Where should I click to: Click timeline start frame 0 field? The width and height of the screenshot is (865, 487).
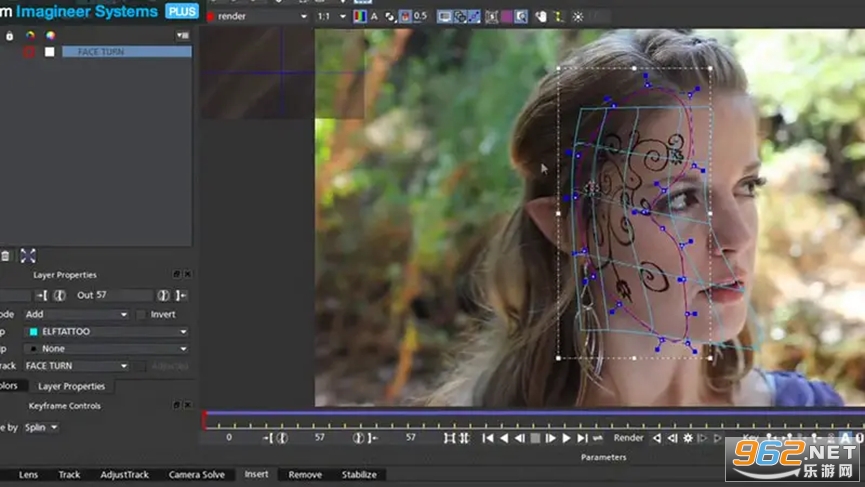tap(229, 438)
